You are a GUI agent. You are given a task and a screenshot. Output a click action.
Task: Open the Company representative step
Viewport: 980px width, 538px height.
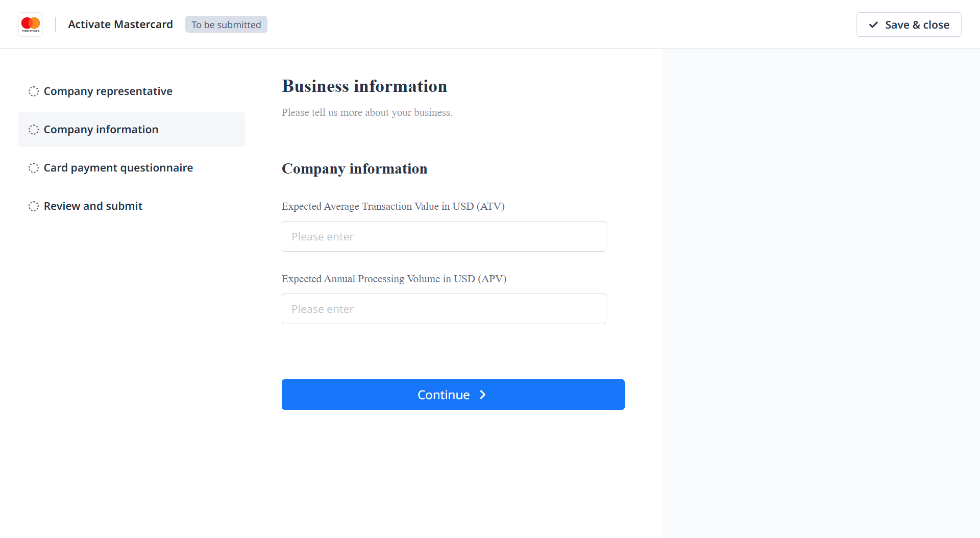(108, 91)
